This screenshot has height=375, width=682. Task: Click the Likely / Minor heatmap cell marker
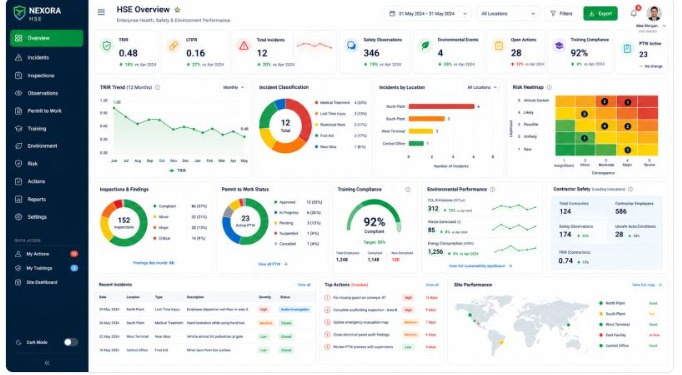tap(585, 114)
